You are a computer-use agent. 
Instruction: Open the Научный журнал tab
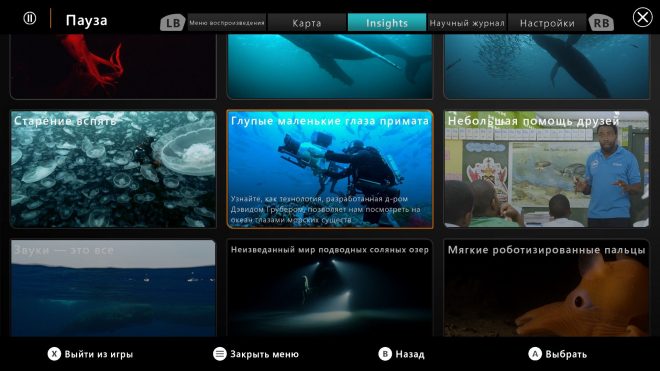[x=467, y=23]
